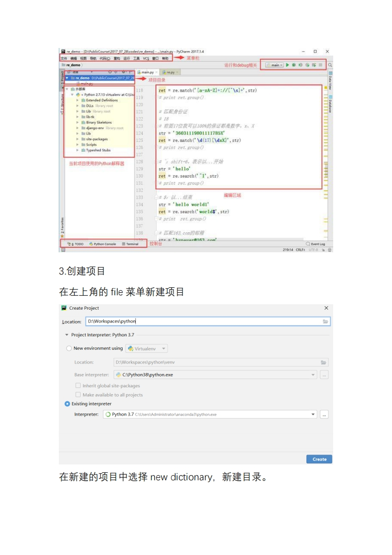Open the Virtualenv environment type dropdown
The height and width of the screenshot is (555, 392).
[146, 349]
